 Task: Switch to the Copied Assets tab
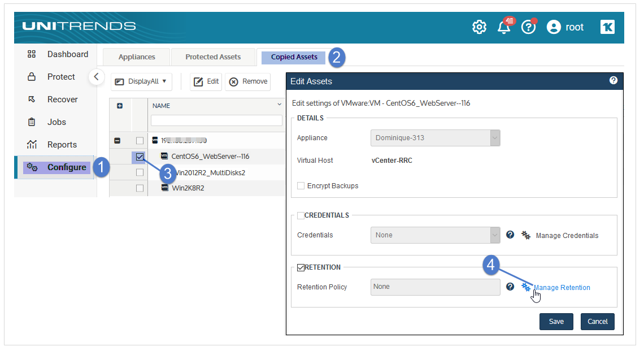(x=294, y=57)
